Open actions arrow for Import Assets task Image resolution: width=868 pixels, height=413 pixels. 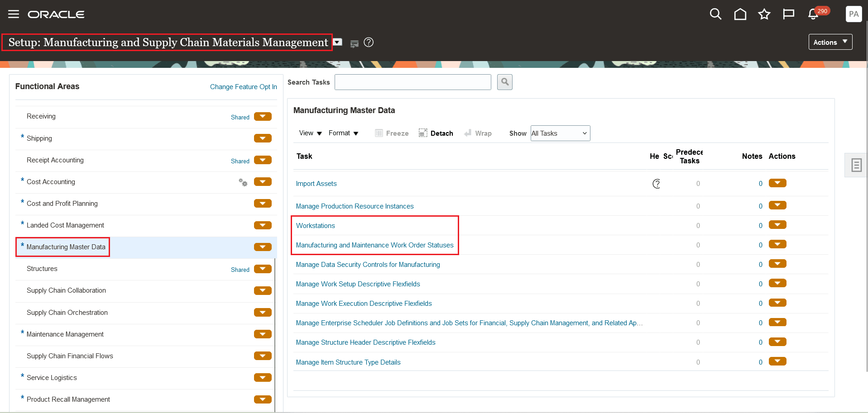pyautogui.click(x=777, y=183)
